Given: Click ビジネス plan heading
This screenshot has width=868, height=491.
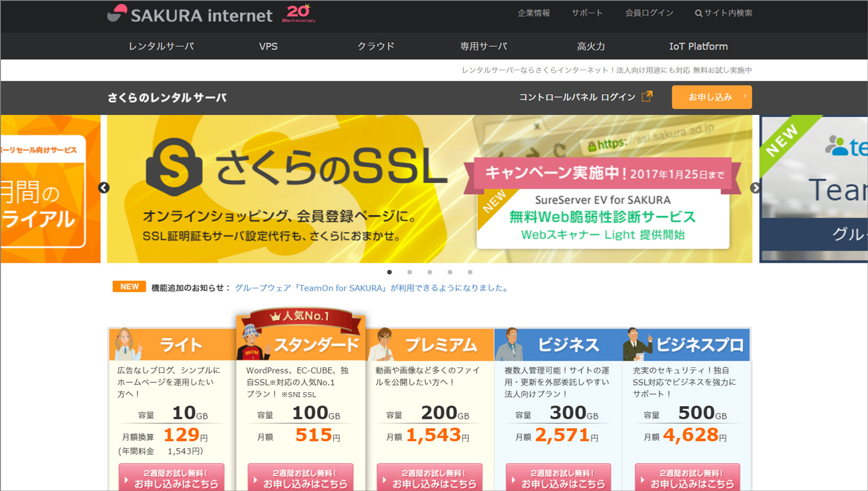Looking at the screenshot, I should click(x=569, y=345).
